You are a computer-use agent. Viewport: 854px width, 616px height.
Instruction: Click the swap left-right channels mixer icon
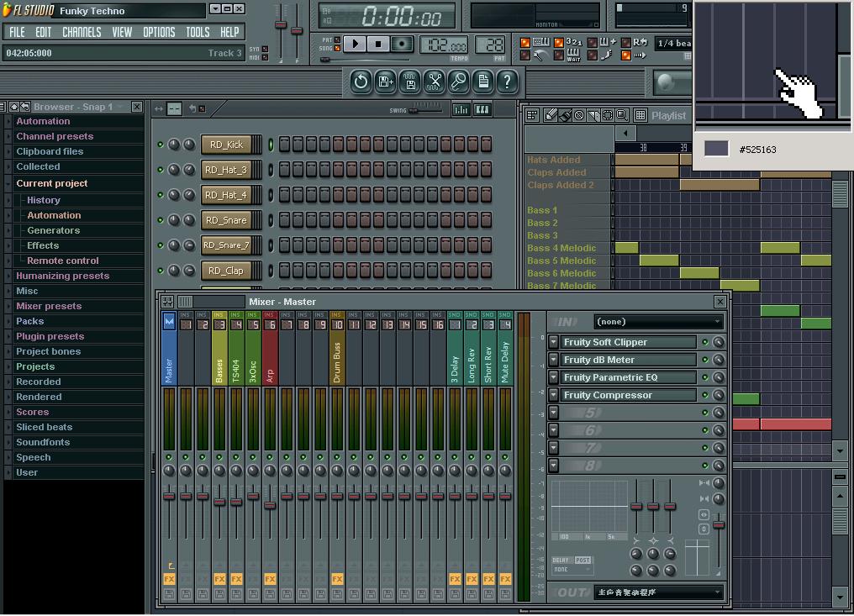click(x=704, y=514)
